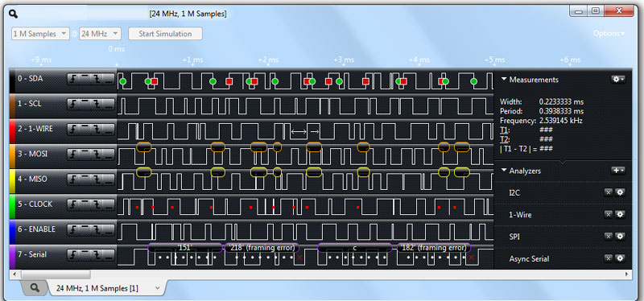Image resolution: width=644 pixels, height=301 pixels.
Task: Set high level trigger on MOSI channel
Action: 85,154
